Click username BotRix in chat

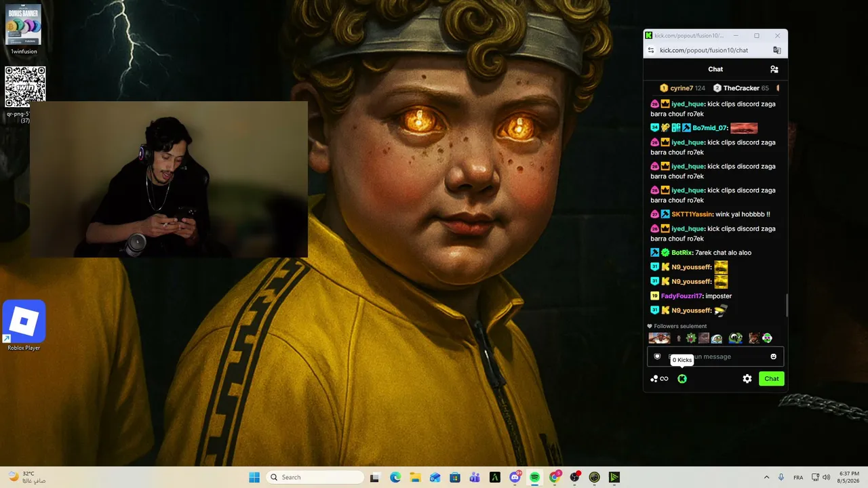pyautogui.click(x=682, y=253)
